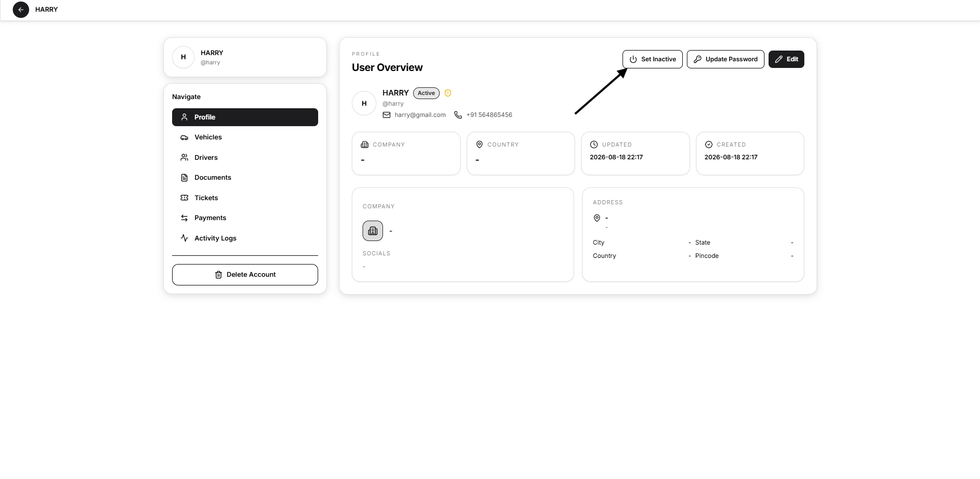Screen dimensions: 980x479
Task: Click the file icon next to Documents
Action: pyautogui.click(x=184, y=178)
